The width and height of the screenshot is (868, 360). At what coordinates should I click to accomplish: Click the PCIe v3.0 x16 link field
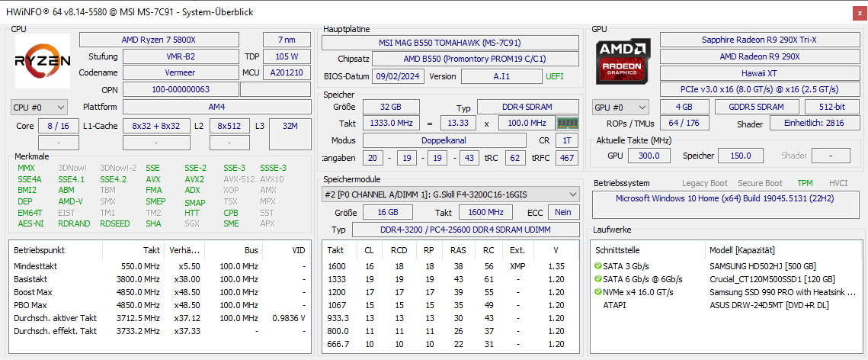tap(760, 89)
